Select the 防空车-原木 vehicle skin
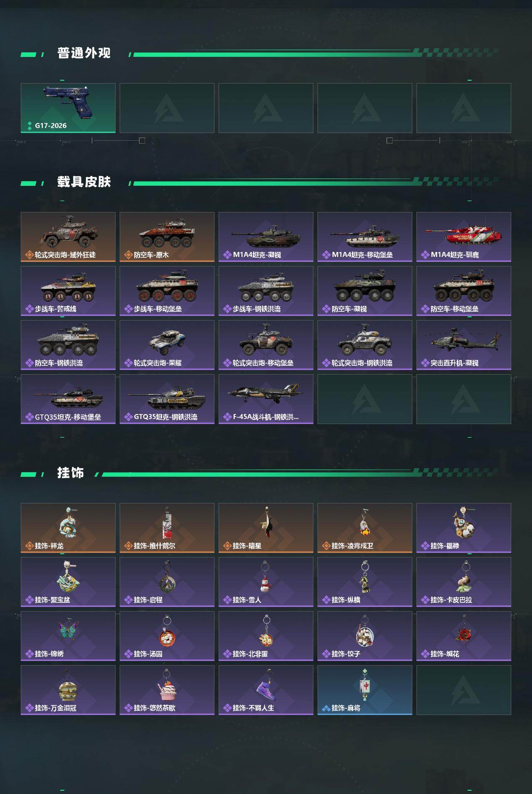Image resolution: width=532 pixels, height=794 pixels. click(x=167, y=237)
